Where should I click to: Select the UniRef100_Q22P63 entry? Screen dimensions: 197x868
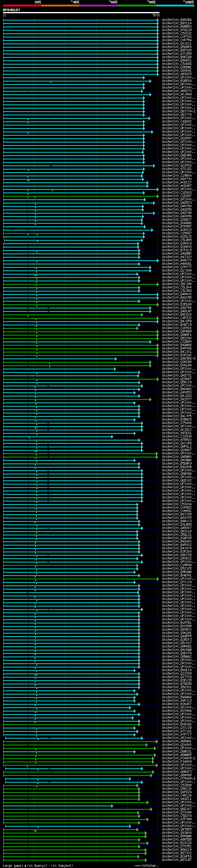[x=177, y=166]
